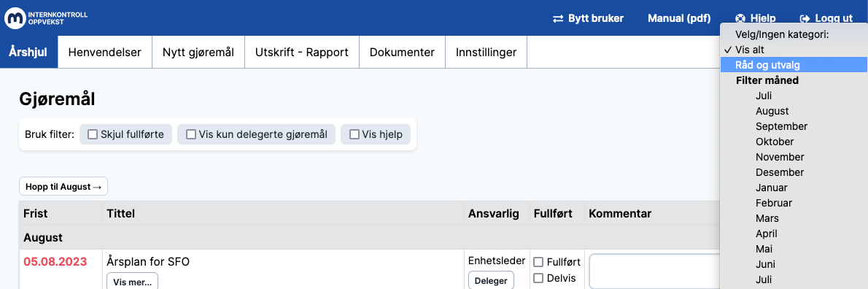Viewport: 868px width, 289px height.
Task: Mark Årsplan for SFO as Fullført
Action: [x=538, y=262]
